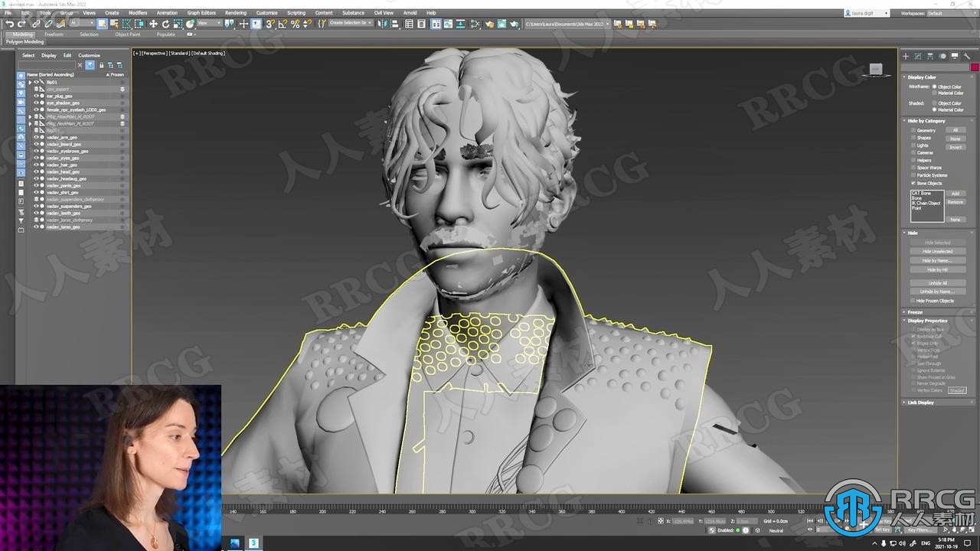980x551 pixels.
Task: Open Motion tab in command panel
Action: 942,56
